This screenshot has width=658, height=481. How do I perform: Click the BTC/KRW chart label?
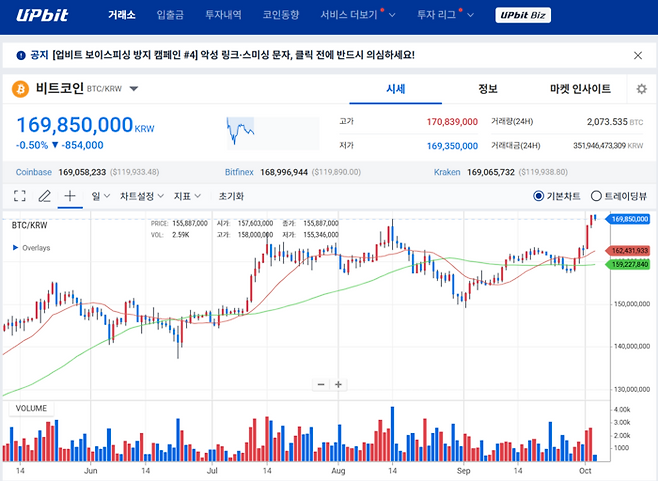point(29,225)
